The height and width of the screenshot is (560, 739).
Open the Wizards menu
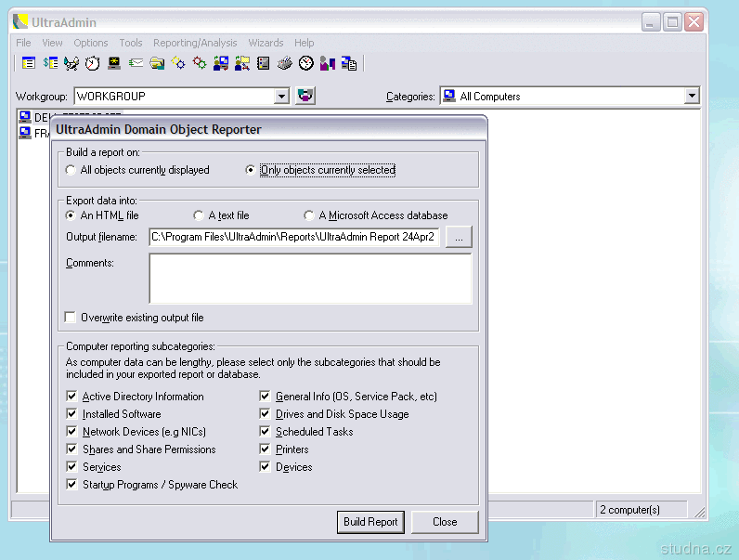(266, 43)
